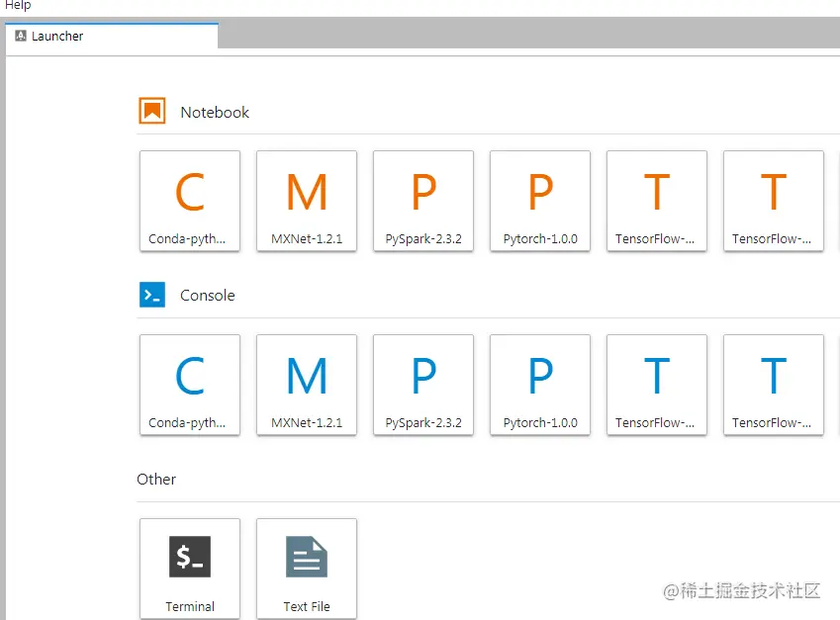Create a new Text File
Viewport: 840px width, 620px height.
coord(307,569)
